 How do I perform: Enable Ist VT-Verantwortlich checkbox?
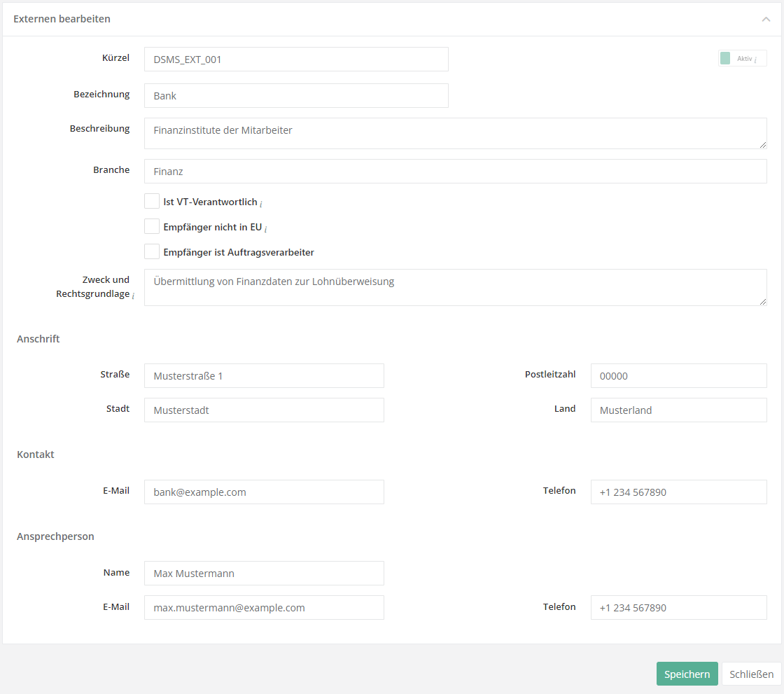[152, 202]
